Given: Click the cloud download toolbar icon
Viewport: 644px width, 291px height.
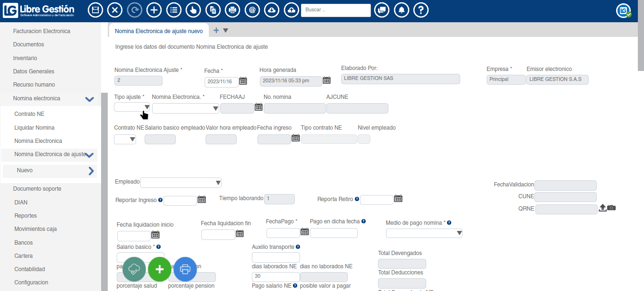Looking at the screenshot, I should click(272, 9).
